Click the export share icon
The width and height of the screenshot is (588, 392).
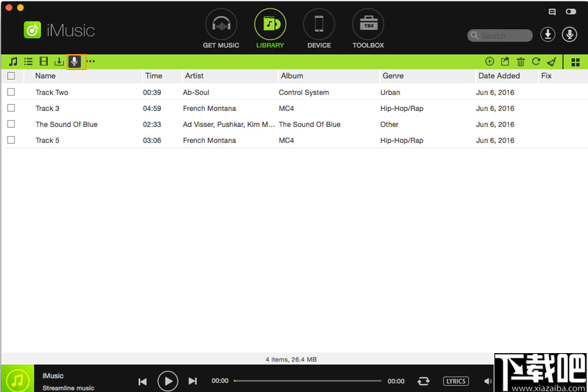(505, 62)
